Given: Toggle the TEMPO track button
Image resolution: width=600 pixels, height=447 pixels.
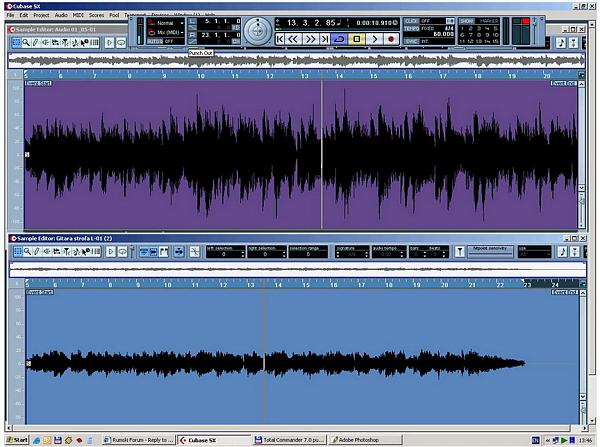Looking at the screenshot, I should (412, 30).
